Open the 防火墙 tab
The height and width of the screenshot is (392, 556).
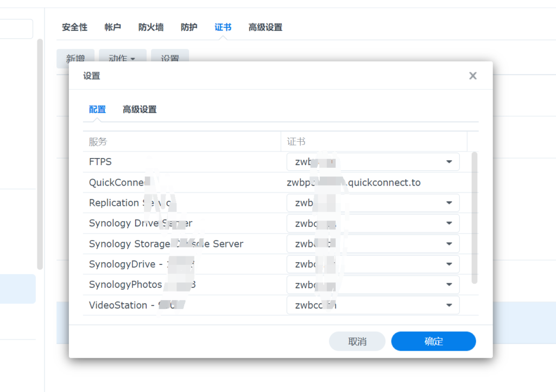[x=151, y=27]
